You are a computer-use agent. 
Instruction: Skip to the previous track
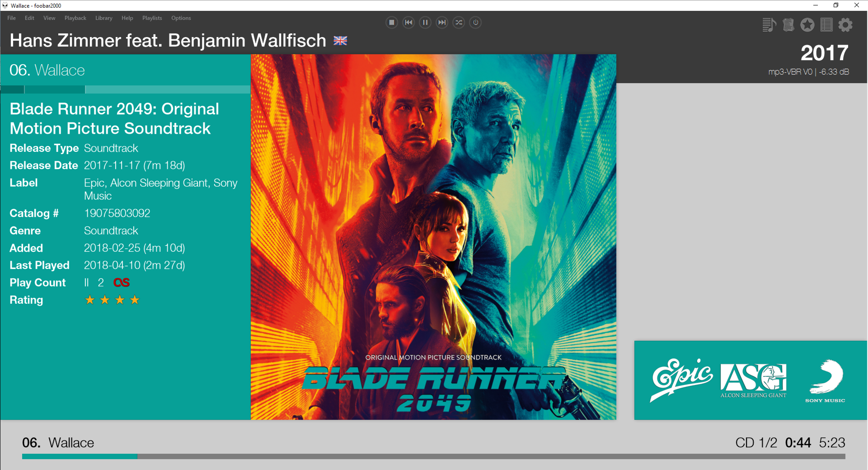(x=408, y=23)
